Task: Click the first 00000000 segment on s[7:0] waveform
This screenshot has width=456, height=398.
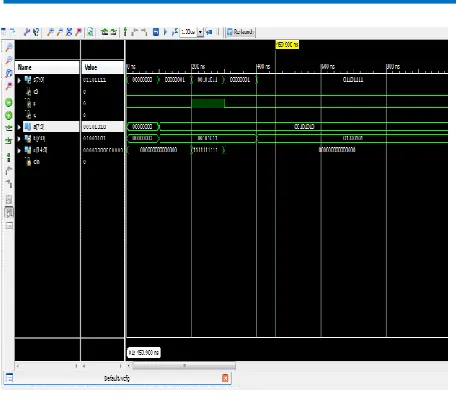Action: pyautogui.click(x=142, y=80)
